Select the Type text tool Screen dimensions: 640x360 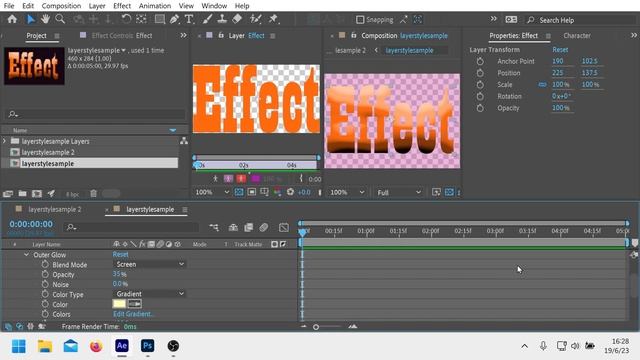tap(189, 19)
